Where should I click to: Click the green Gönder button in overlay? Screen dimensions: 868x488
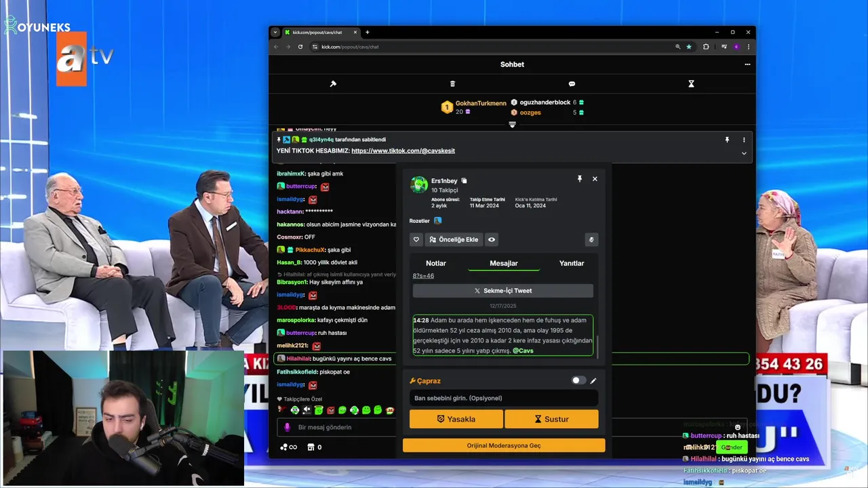[732, 447]
